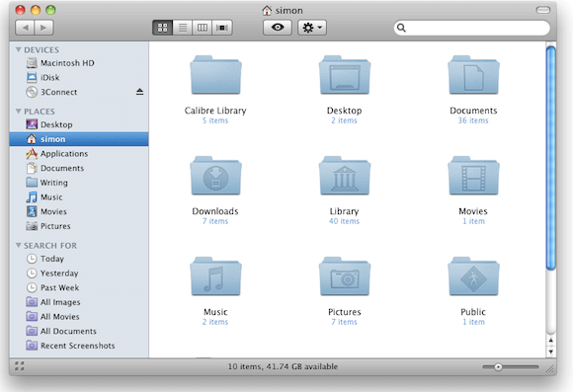Collapse the DEVICES section
Image resolution: width=573 pixels, height=392 pixels.
[x=18, y=49]
